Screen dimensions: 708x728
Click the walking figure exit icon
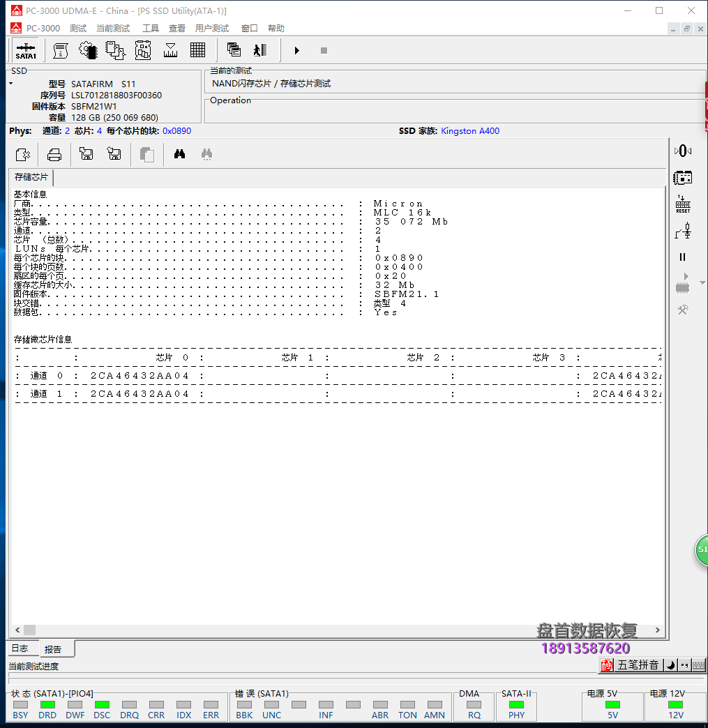[x=260, y=50]
